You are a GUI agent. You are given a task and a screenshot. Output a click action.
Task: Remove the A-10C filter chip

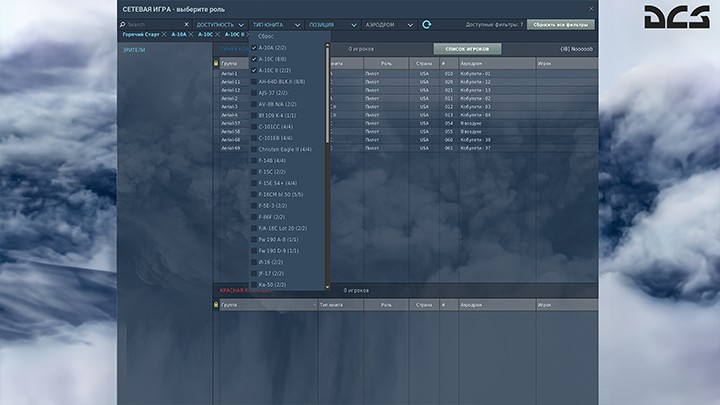[x=218, y=35]
